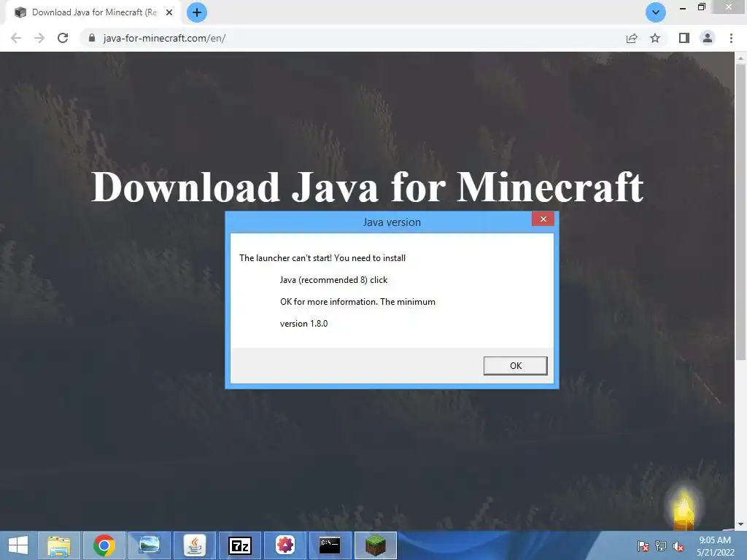Go back to the previous page
Screen dimensions: 747x560
click(16, 38)
